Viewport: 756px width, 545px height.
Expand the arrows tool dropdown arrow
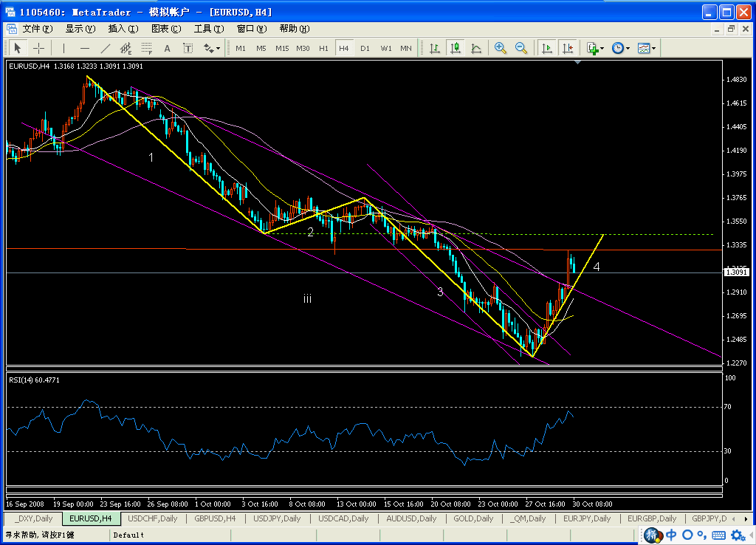coord(219,48)
